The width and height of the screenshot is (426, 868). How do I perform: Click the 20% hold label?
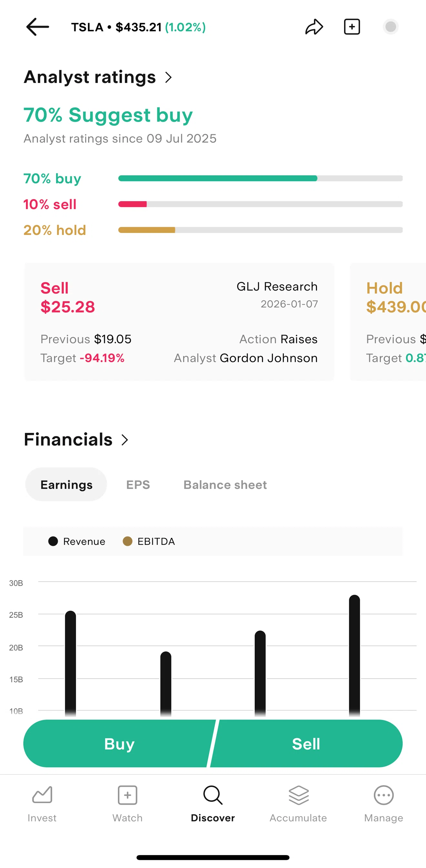coord(55,230)
